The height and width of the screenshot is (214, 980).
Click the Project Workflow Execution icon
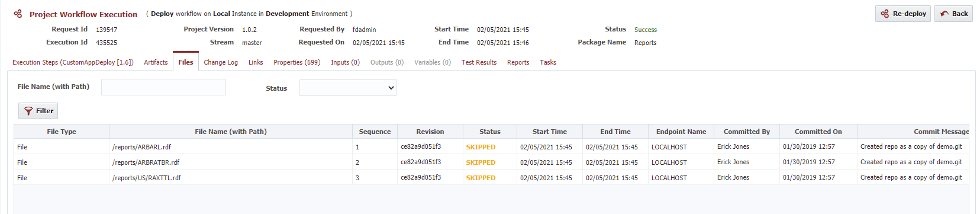click(18, 14)
